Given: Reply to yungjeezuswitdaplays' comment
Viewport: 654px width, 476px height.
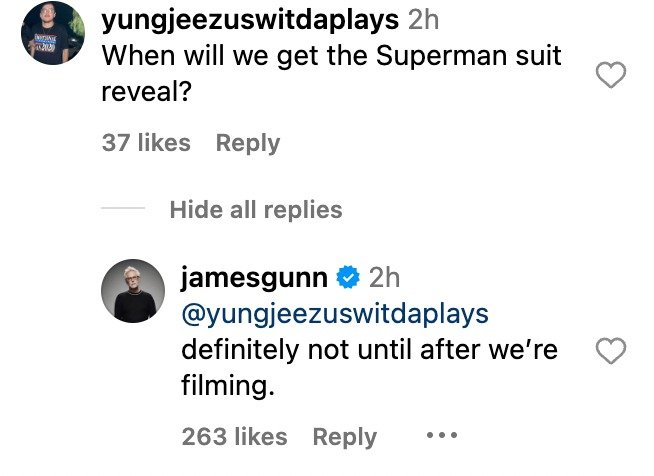Looking at the screenshot, I should click(x=248, y=143).
